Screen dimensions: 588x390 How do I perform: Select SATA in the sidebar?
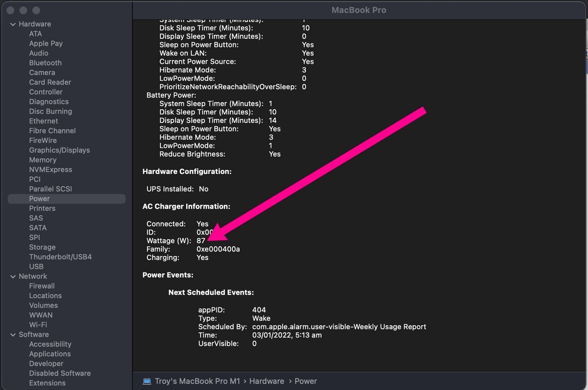38,228
